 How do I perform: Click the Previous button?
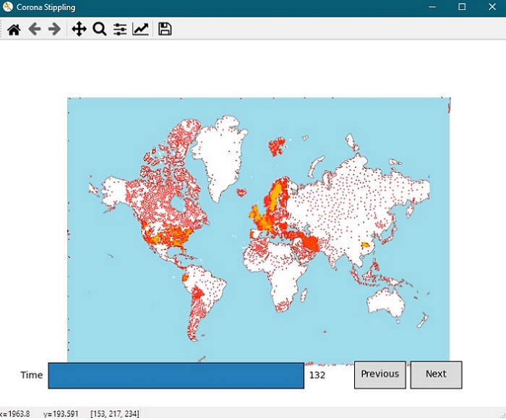[x=380, y=374]
